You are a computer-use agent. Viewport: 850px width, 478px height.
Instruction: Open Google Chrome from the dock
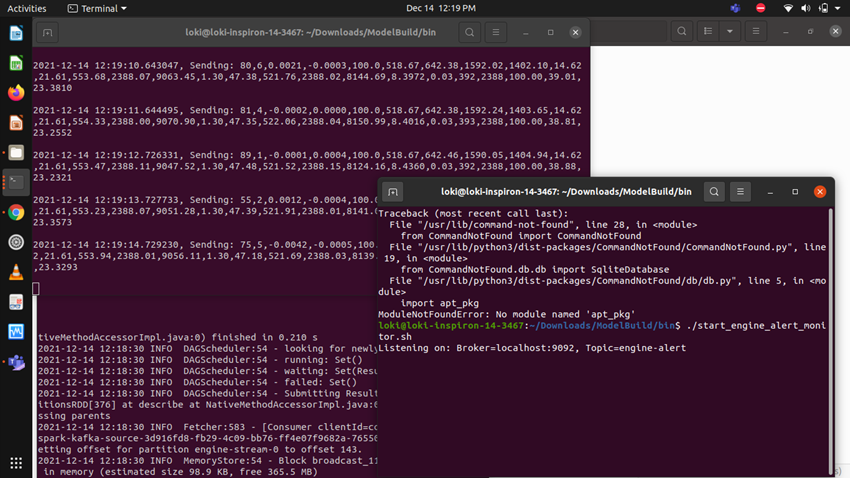coord(16,212)
